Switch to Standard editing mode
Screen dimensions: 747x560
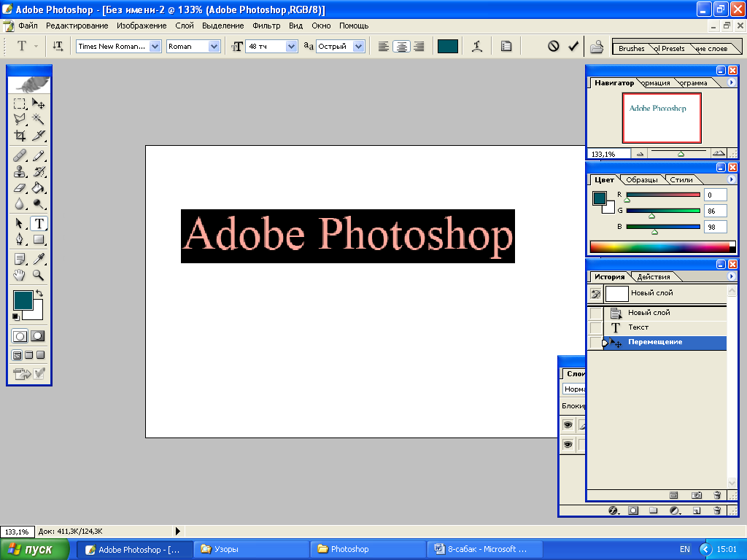20,336
